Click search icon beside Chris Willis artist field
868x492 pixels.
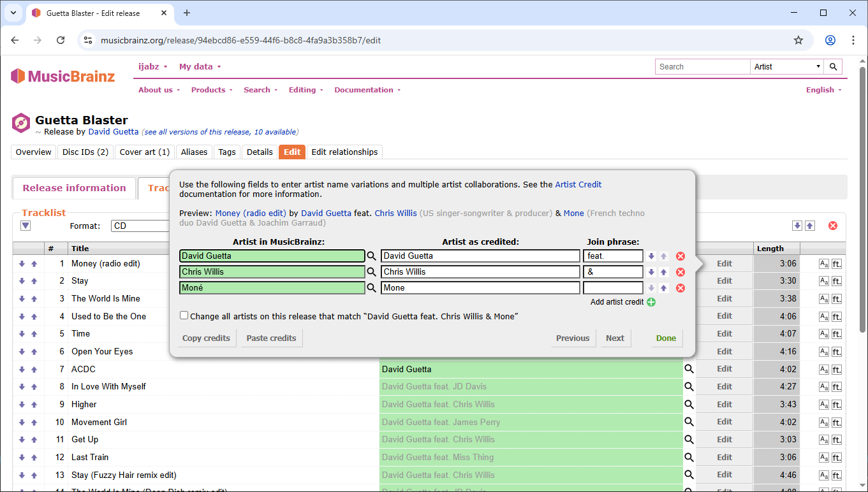pos(371,272)
